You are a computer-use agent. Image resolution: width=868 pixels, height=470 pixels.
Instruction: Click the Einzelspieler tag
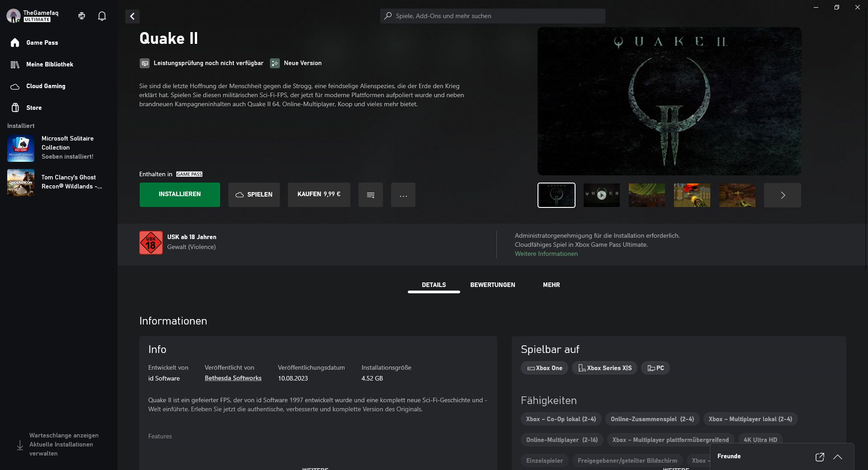click(x=545, y=461)
